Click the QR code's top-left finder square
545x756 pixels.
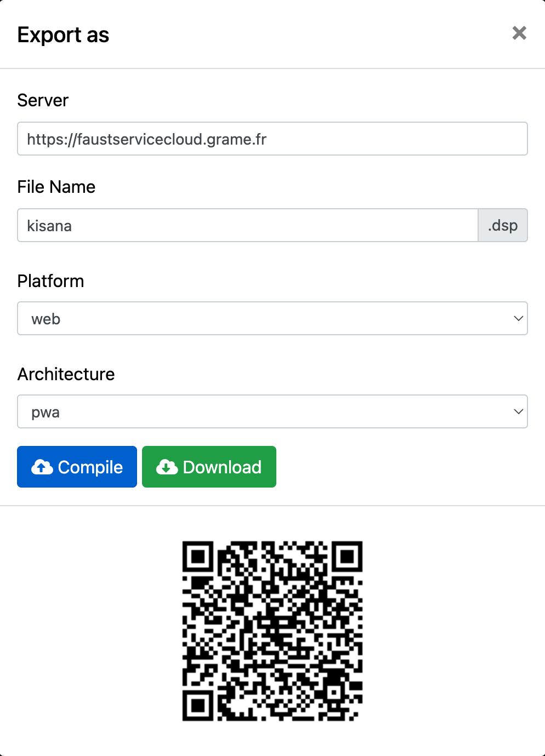(x=198, y=557)
